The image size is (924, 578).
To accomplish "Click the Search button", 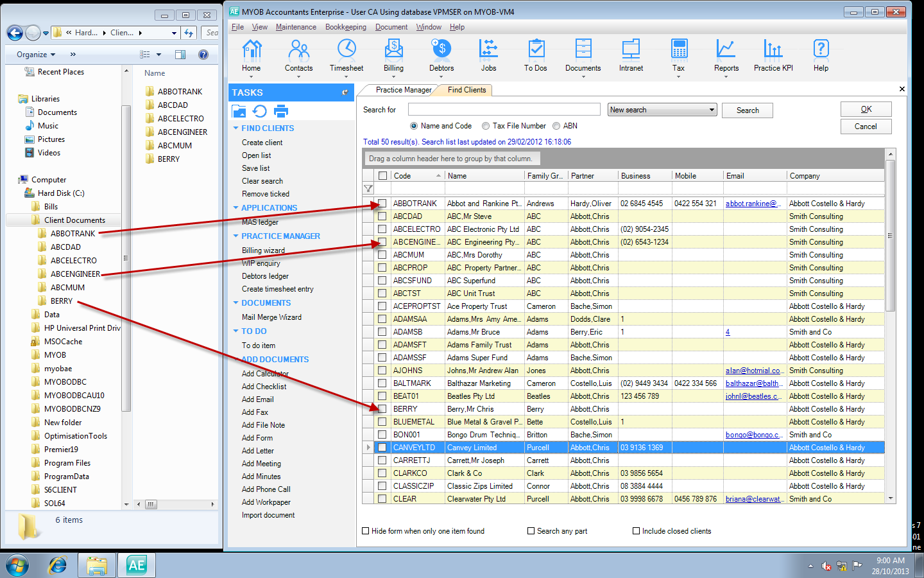I will pyautogui.click(x=747, y=110).
